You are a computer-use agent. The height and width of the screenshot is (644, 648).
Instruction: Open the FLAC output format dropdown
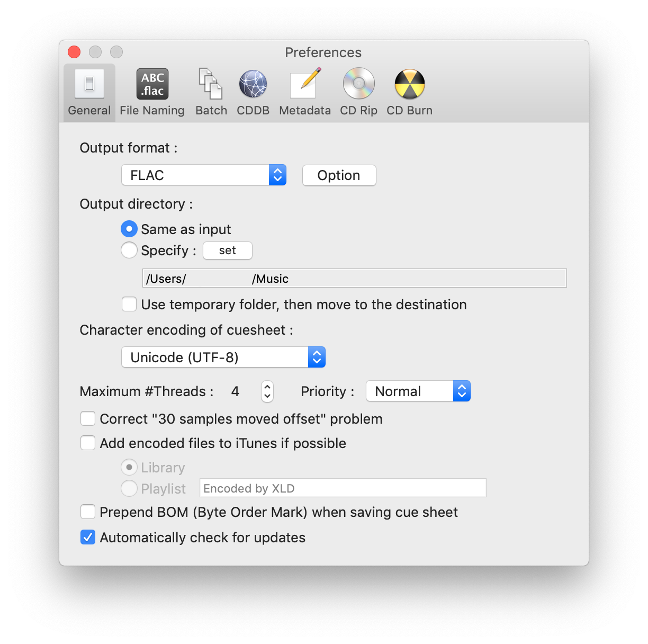pyautogui.click(x=277, y=175)
